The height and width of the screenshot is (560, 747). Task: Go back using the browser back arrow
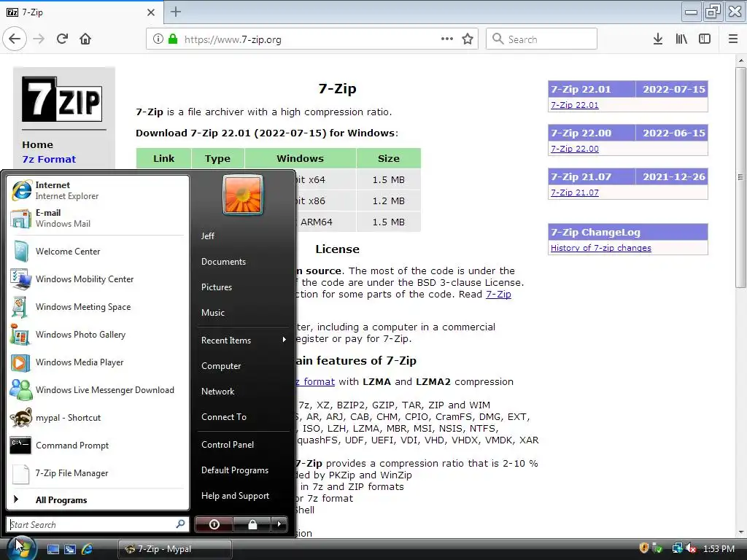coord(15,39)
